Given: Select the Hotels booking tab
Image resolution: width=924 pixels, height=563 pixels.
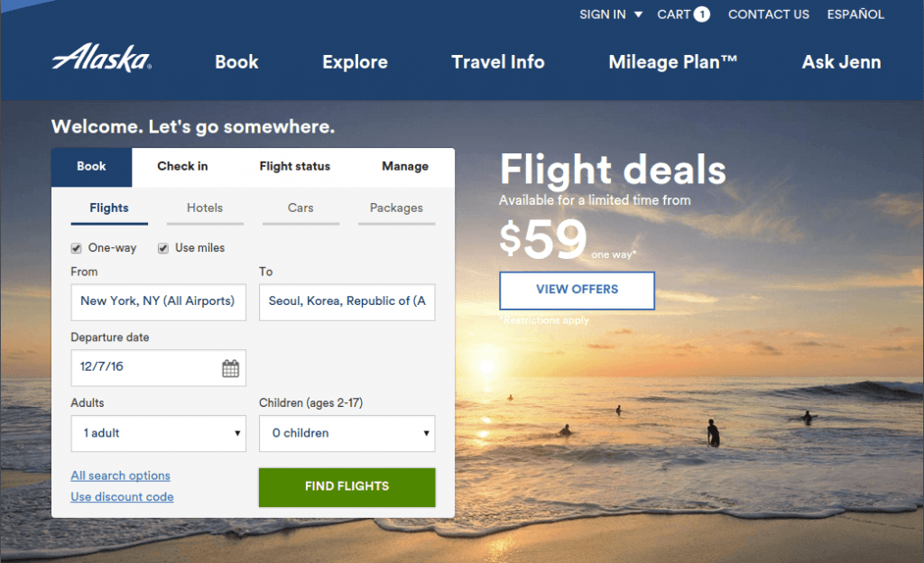Looking at the screenshot, I should (x=205, y=208).
